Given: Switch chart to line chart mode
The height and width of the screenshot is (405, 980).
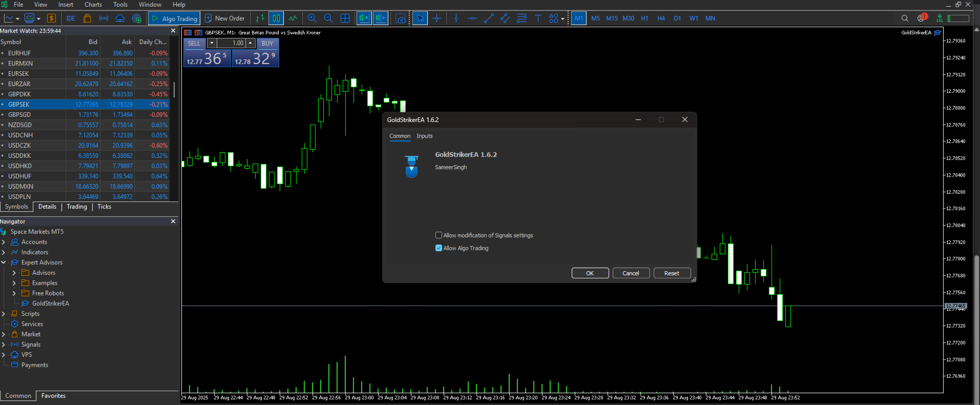Looking at the screenshot, I should 293,18.
